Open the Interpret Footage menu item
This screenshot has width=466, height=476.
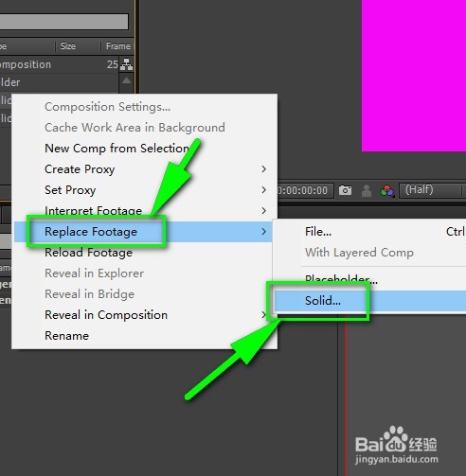tap(94, 211)
